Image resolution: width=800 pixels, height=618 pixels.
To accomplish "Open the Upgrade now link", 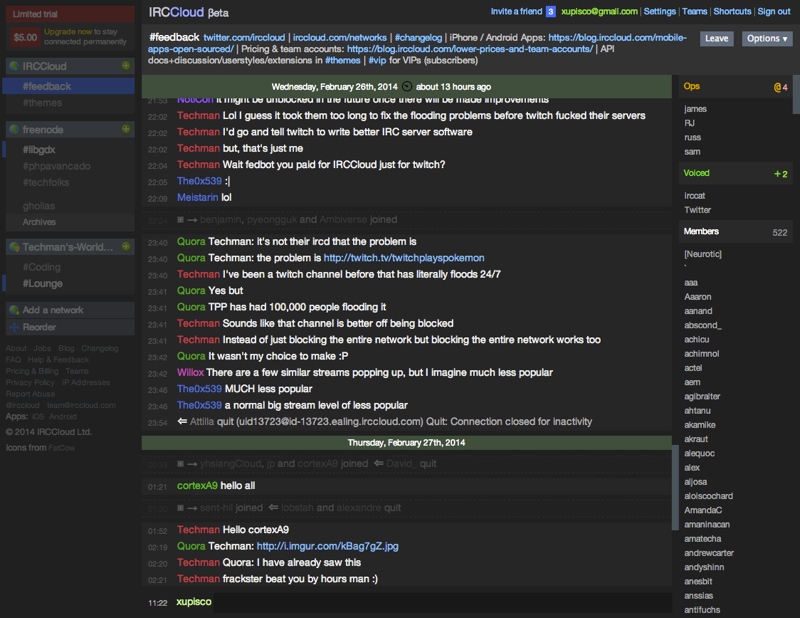I will 67,32.
